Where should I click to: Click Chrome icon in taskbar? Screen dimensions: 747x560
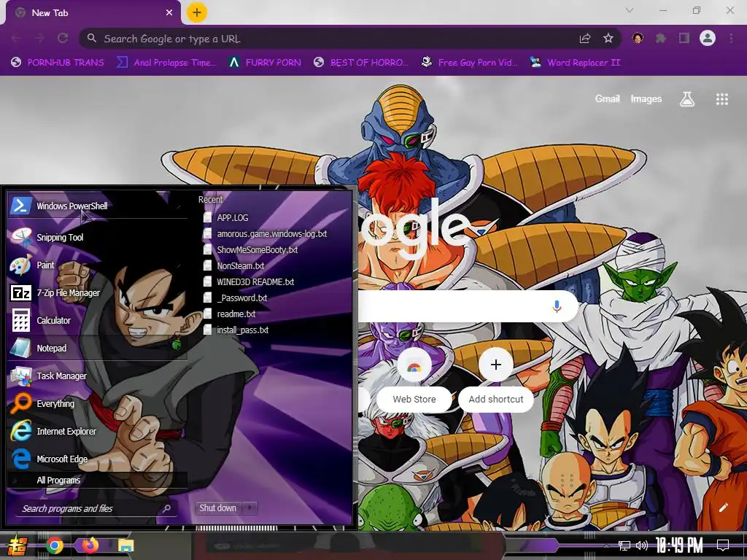tap(55, 545)
